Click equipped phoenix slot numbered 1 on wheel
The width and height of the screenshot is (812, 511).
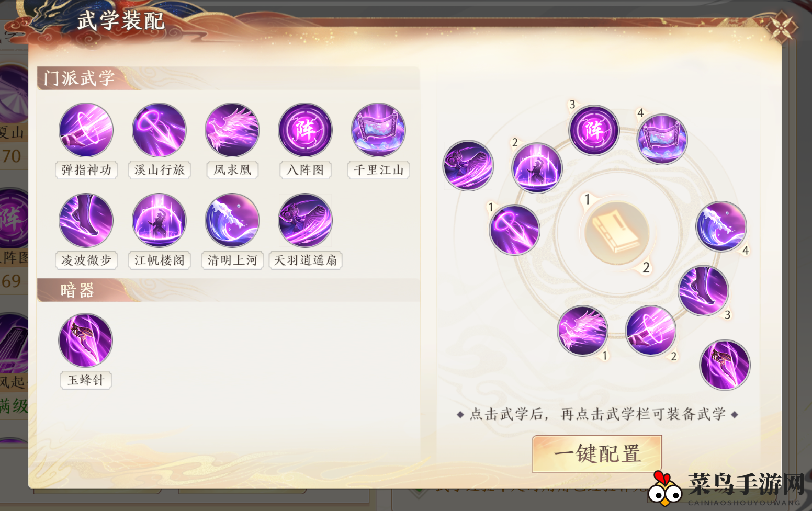tap(582, 331)
